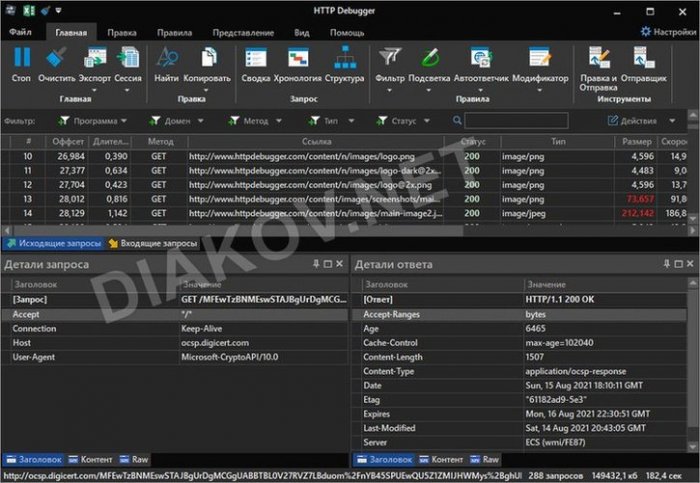The width and height of the screenshot is (700, 483).
Task: Open the Автоответчик (Auto-responder) tool
Action: [x=481, y=60]
